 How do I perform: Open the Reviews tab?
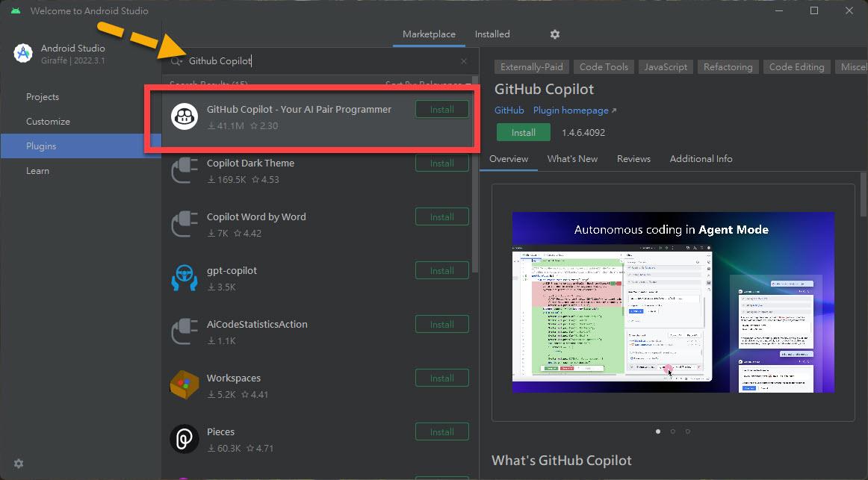633,159
